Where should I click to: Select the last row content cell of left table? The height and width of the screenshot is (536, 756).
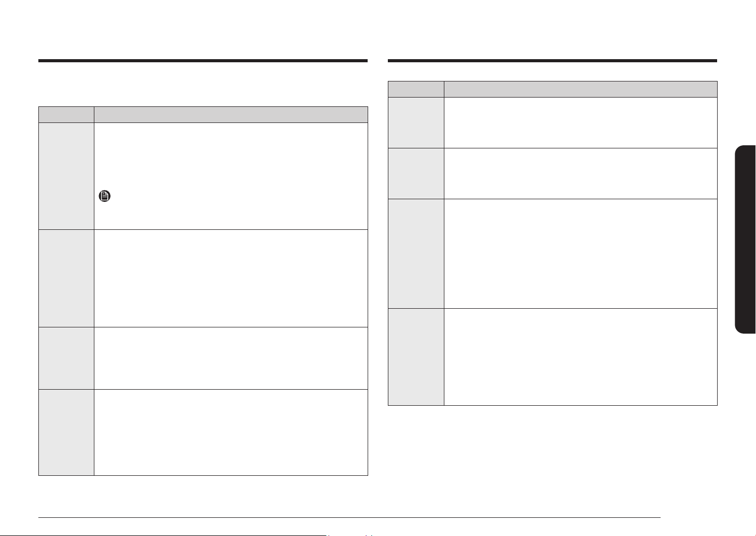click(231, 432)
